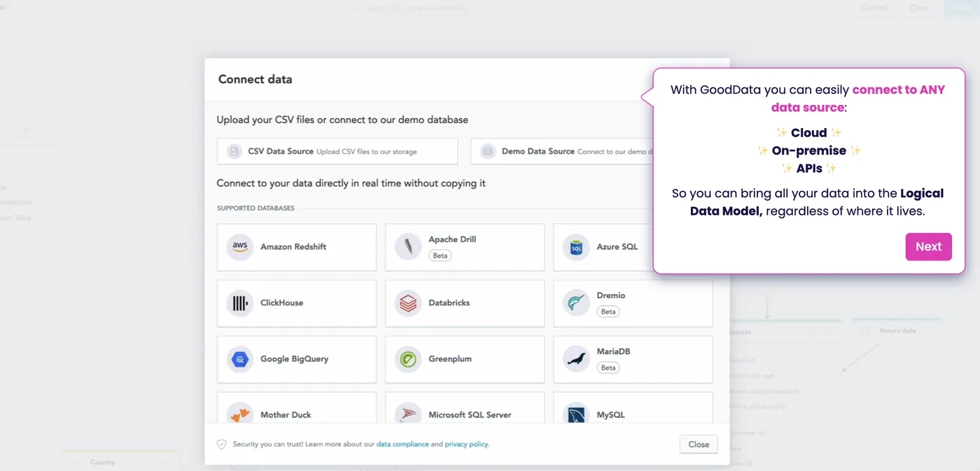Select the MariaDB seal icon
The height and width of the screenshot is (471, 980).
click(576, 359)
